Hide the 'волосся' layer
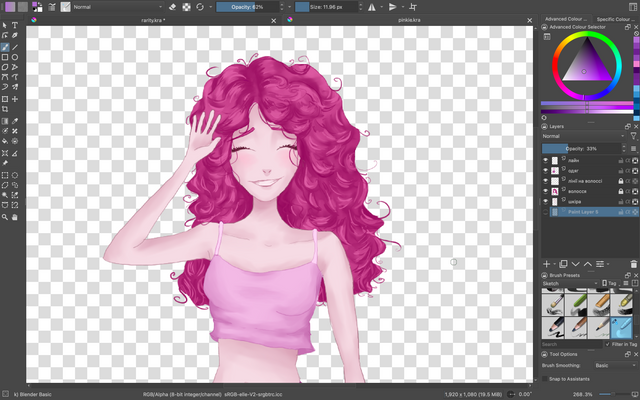This screenshot has height=400, width=640. [x=546, y=190]
